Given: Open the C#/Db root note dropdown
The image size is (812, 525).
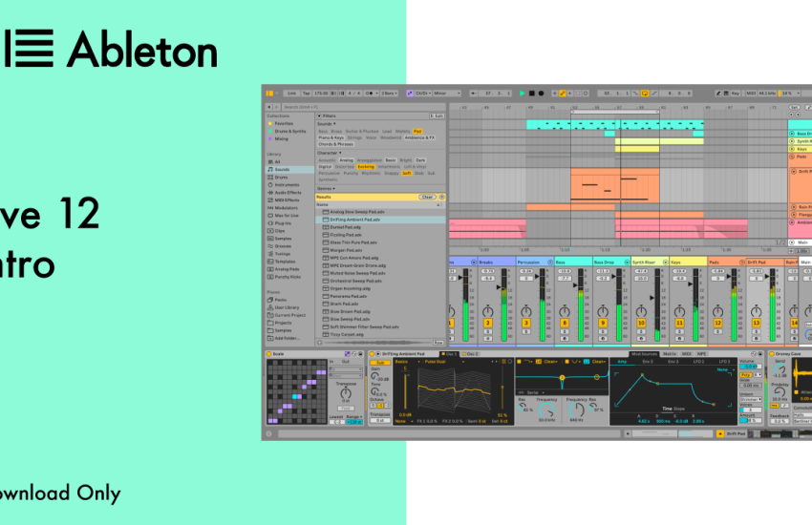Looking at the screenshot, I should [x=423, y=94].
